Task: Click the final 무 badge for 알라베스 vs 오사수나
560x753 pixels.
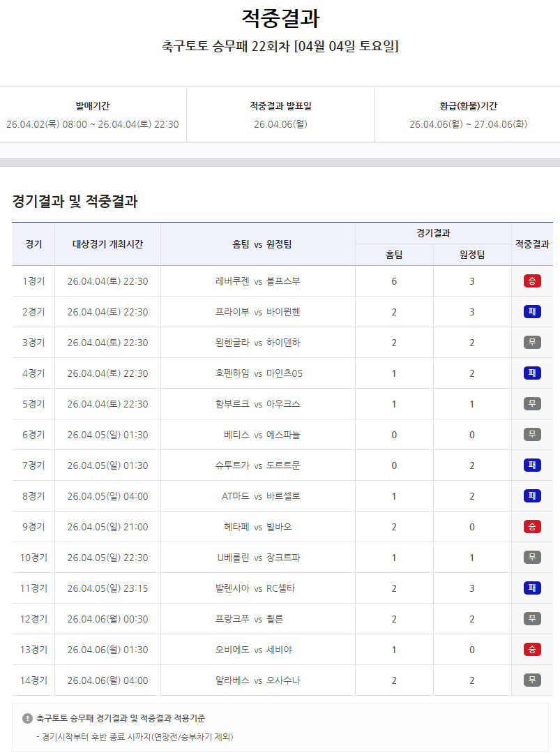Action: [532, 680]
